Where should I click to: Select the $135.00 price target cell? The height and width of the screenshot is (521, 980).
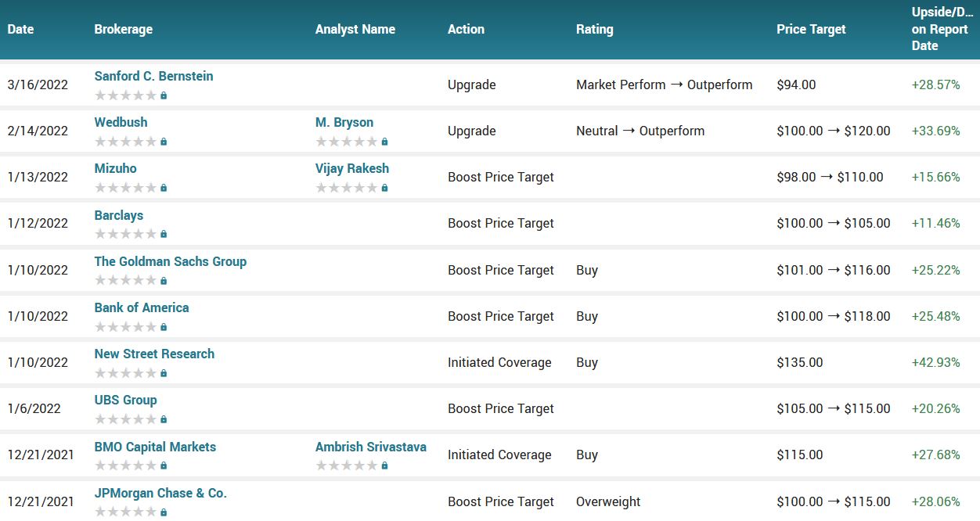[800, 362]
